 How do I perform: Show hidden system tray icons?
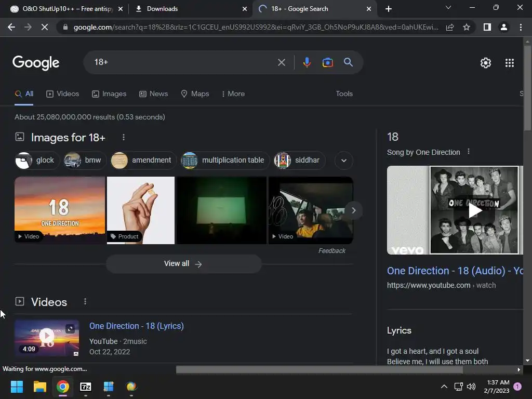click(x=444, y=387)
